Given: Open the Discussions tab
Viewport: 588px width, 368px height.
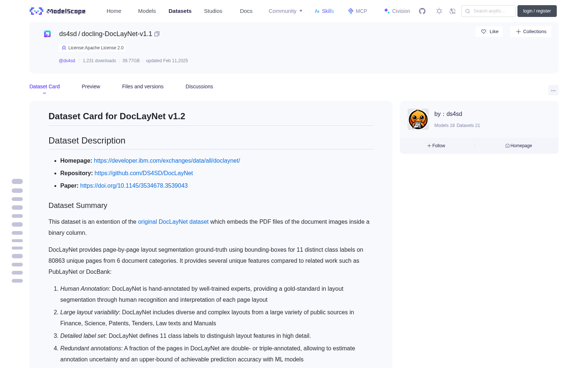Looking at the screenshot, I should point(199,86).
